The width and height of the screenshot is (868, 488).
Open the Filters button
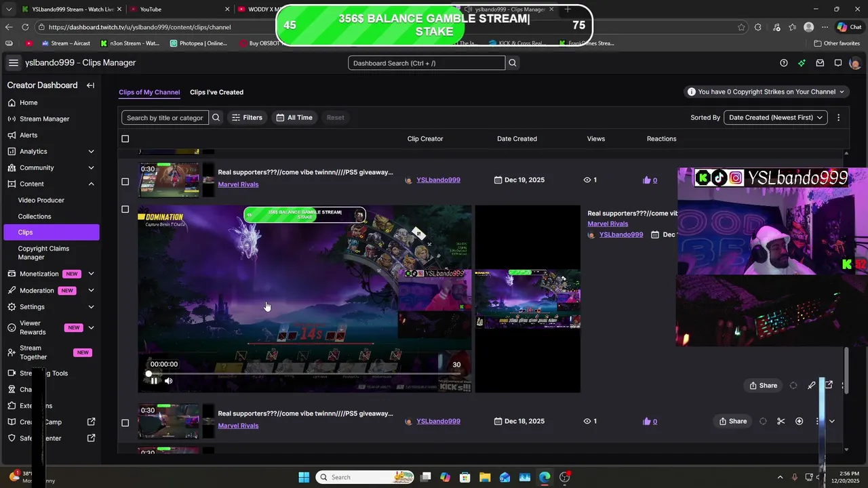247,117
